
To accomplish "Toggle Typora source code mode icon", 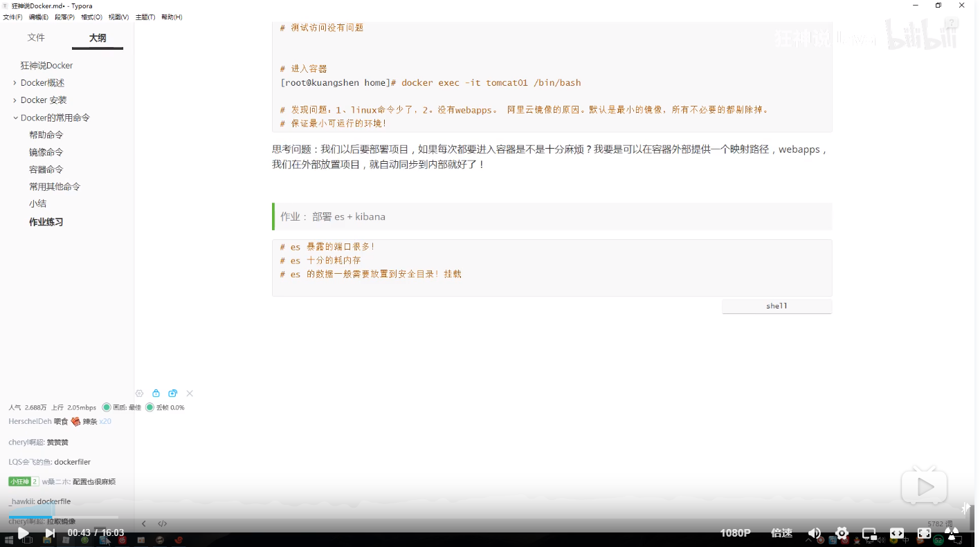I will (162, 523).
